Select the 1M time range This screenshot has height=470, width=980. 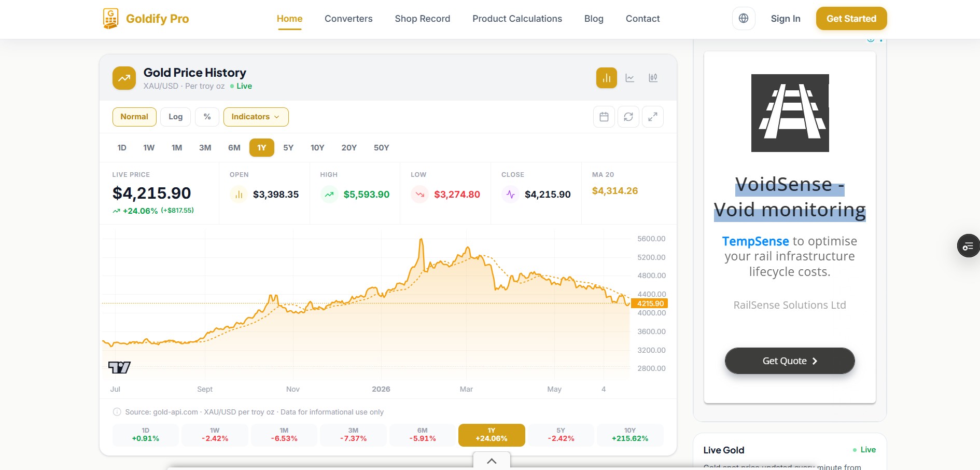pyautogui.click(x=177, y=148)
